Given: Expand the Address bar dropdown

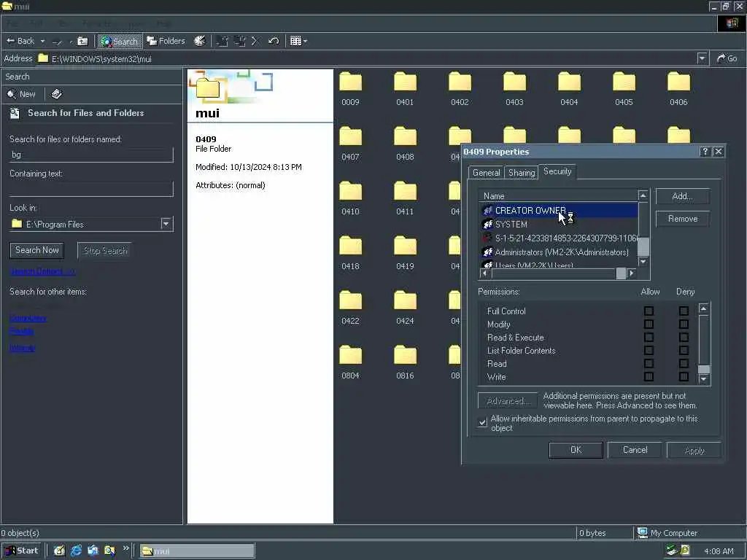Looking at the screenshot, I should (x=703, y=58).
